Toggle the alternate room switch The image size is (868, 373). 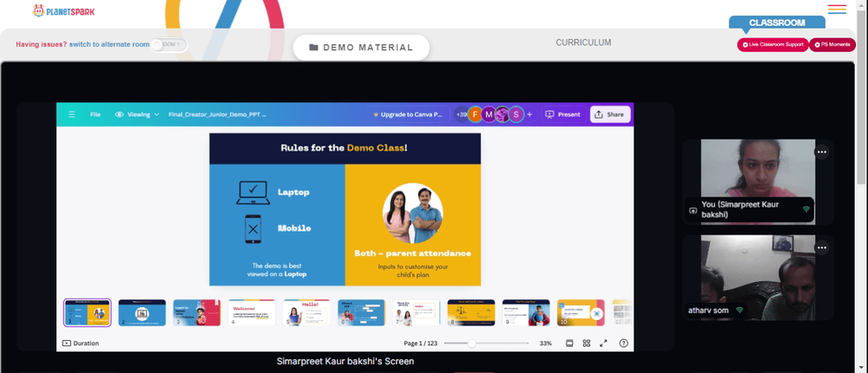(169, 44)
